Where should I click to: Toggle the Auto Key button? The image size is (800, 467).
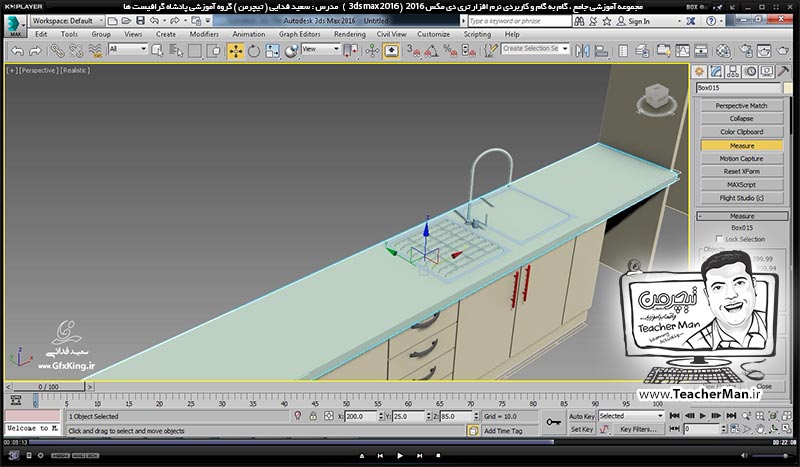click(582, 416)
